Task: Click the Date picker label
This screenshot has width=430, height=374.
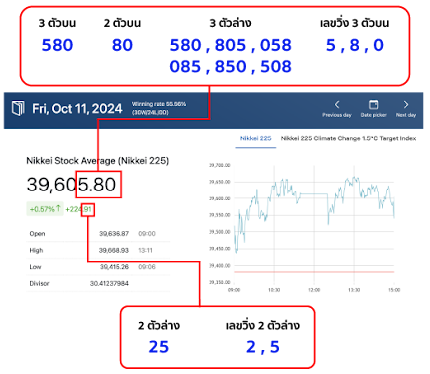Action: coord(373,115)
